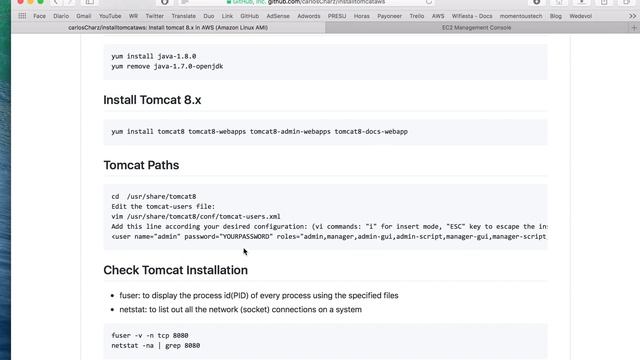Click the 'Edit the tomcat-users file:' line
The image size is (640, 360).
point(163,207)
